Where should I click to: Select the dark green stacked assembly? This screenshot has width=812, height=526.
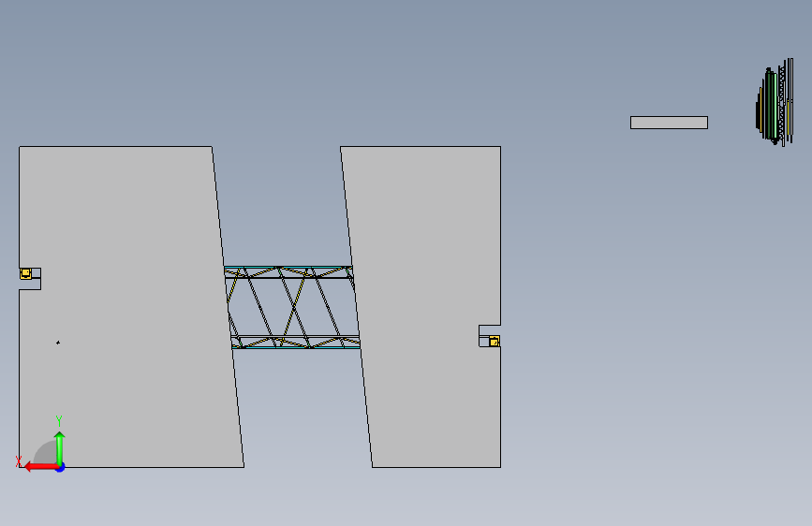pos(775,103)
